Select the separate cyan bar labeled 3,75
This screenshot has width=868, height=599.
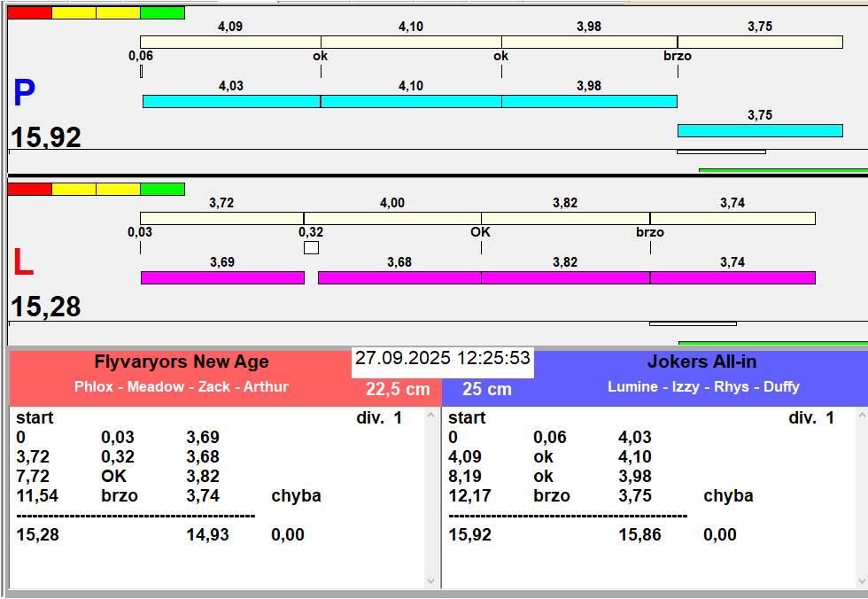pos(760,130)
